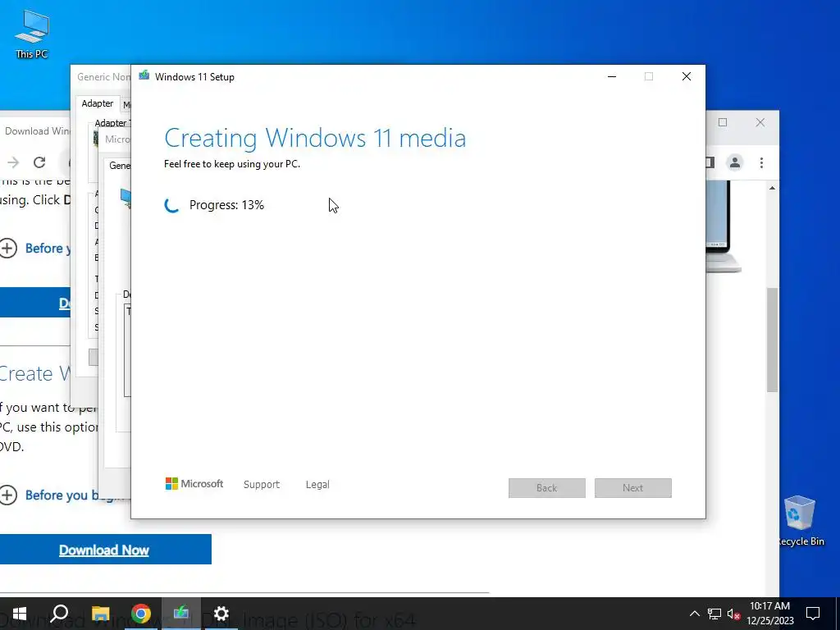The image size is (840, 630).
Task: Click the Show desktop strip
Action: (x=838, y=614)
